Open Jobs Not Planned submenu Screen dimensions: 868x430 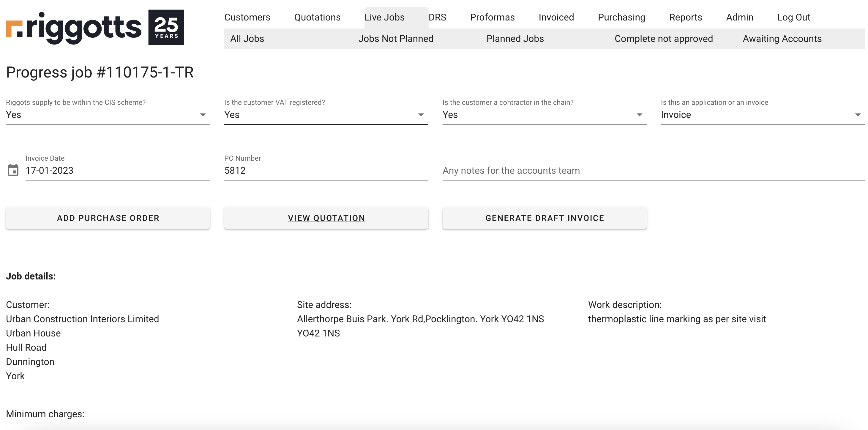click(x=396, y=39)
